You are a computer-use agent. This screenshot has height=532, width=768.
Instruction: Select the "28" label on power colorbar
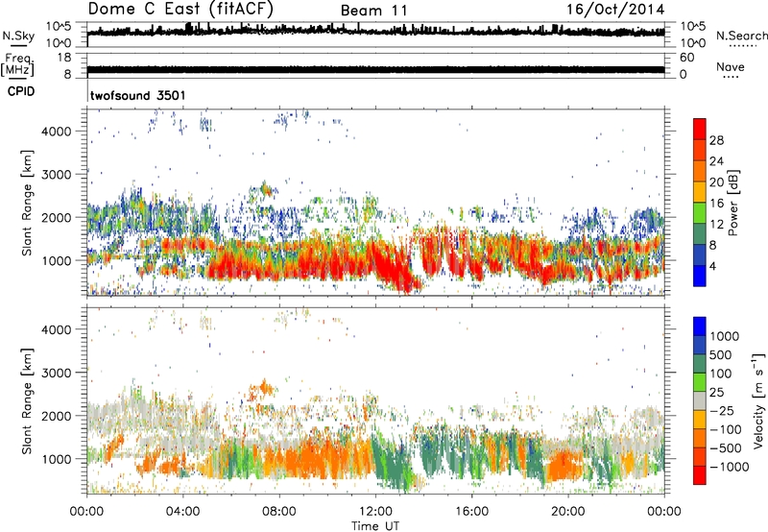pos(716,140)
